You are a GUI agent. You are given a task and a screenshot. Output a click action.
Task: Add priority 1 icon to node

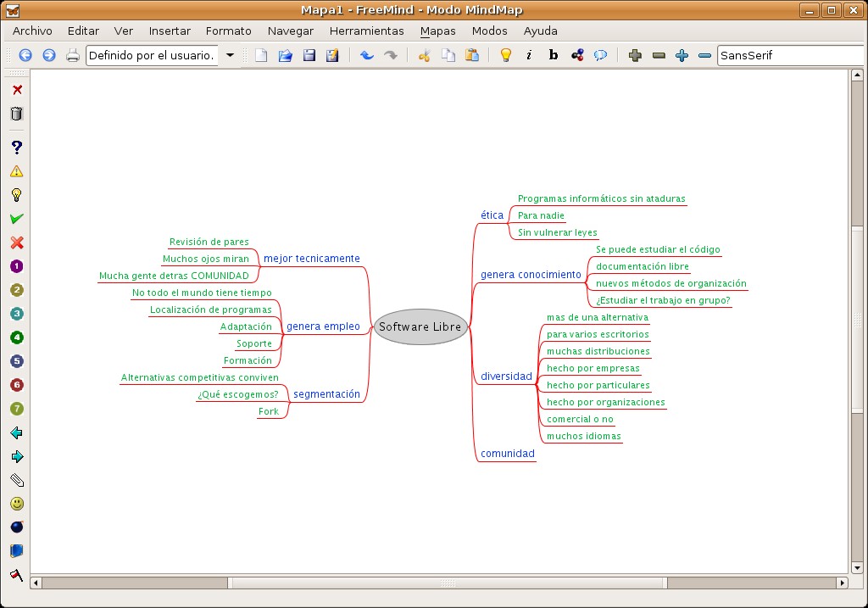pyautogui.click(x=17, y=266)
